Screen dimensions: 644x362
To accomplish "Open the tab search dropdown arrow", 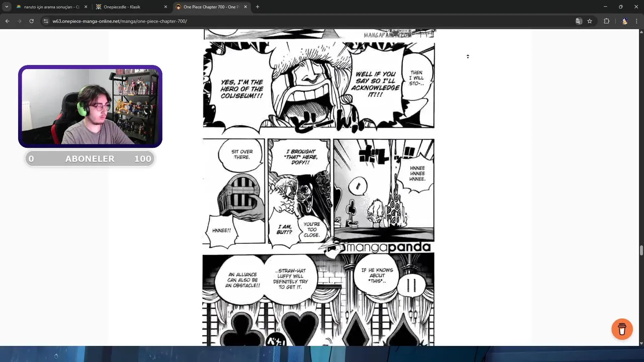I will [7, 7].
